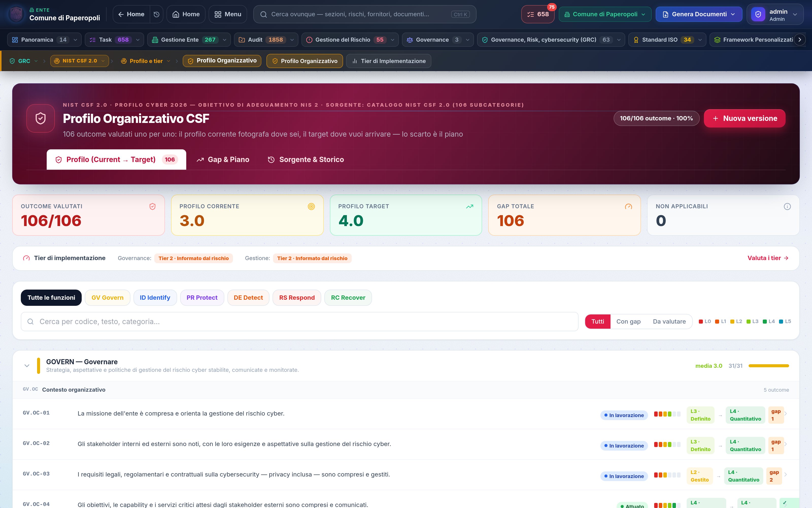812x508 pixels.
Task: Click the Governance Tier 2 badge
Action: [194, 258]
